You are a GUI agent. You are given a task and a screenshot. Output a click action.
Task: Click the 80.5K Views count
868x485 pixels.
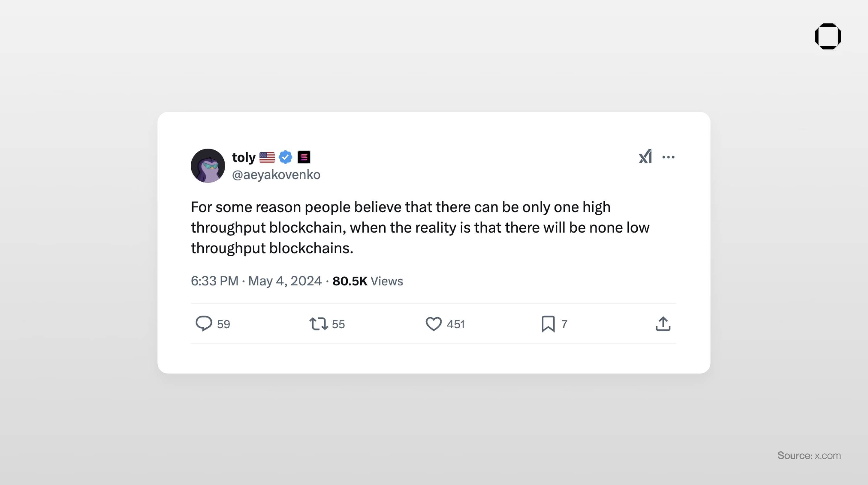(x=367, y=281)
